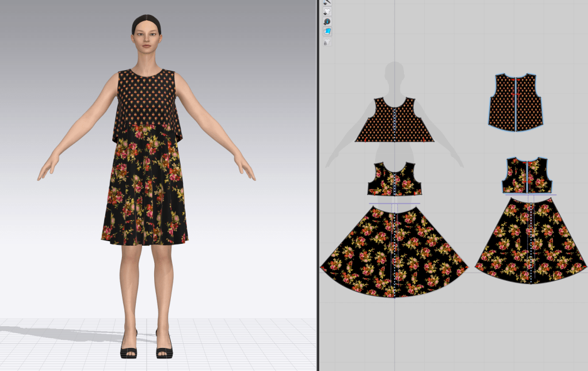Select the back floral bodice pattern piece
The image size is (588, 371).
541,177
